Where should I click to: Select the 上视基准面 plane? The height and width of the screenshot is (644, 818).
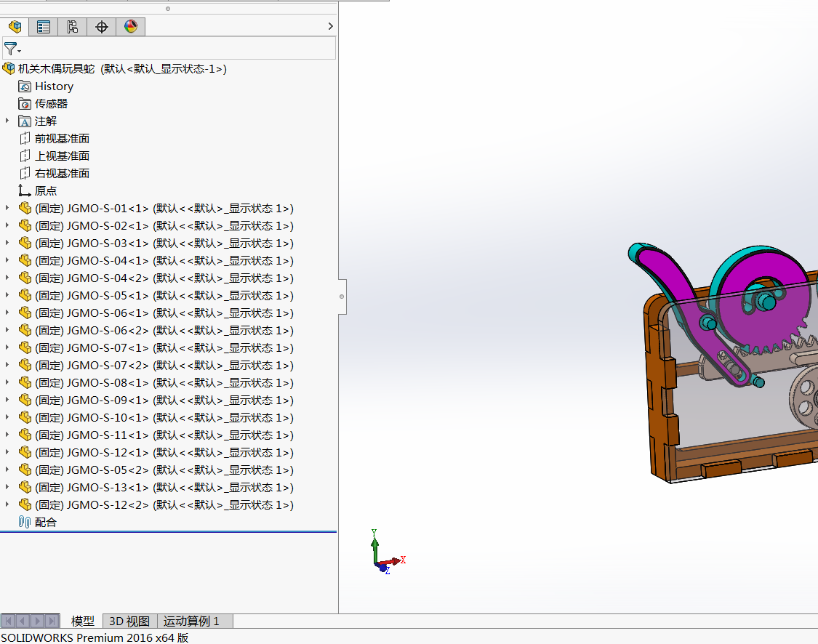point(62,156)
